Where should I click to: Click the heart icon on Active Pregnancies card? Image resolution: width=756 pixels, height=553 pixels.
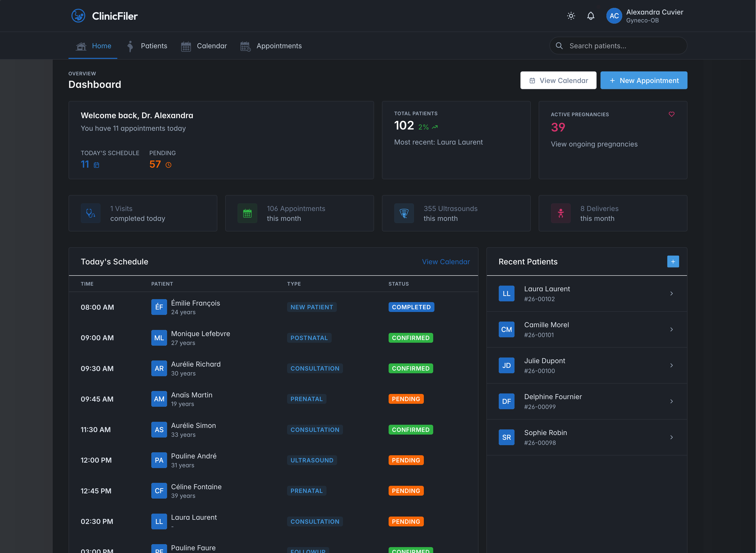click(671, 114)
